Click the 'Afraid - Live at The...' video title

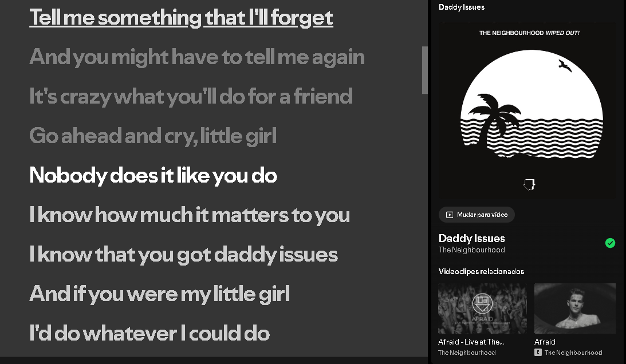[471, 342]
